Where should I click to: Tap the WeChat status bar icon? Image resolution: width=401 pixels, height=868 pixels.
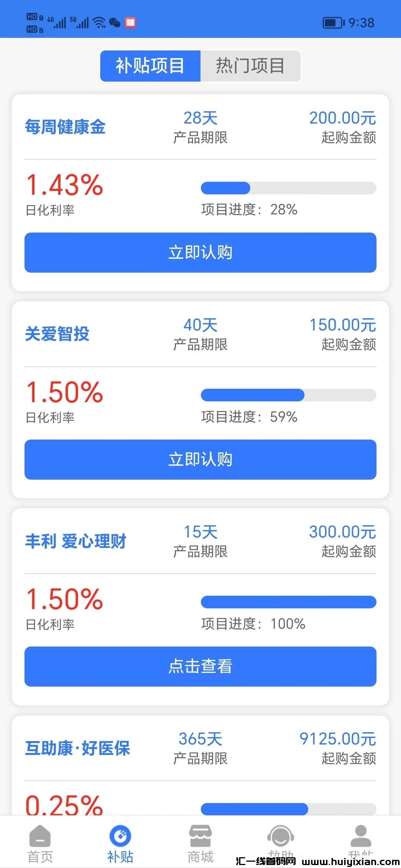coord(115,23)
